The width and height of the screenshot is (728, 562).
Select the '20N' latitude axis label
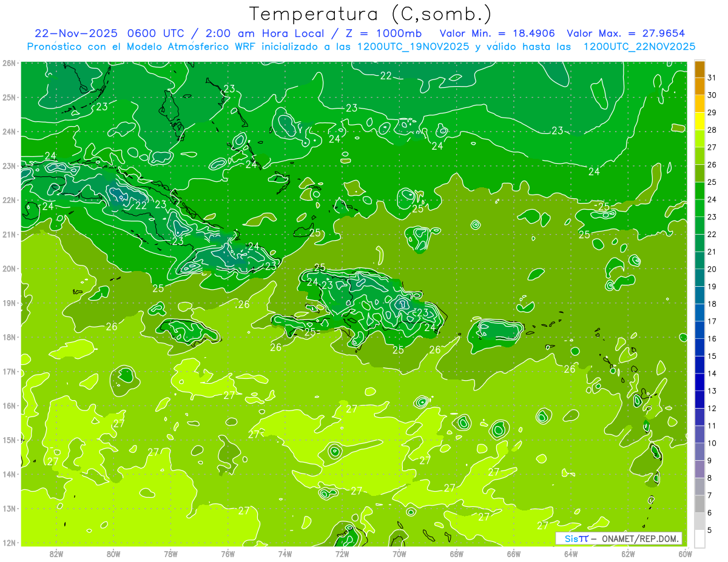click(x=10, y=269)
